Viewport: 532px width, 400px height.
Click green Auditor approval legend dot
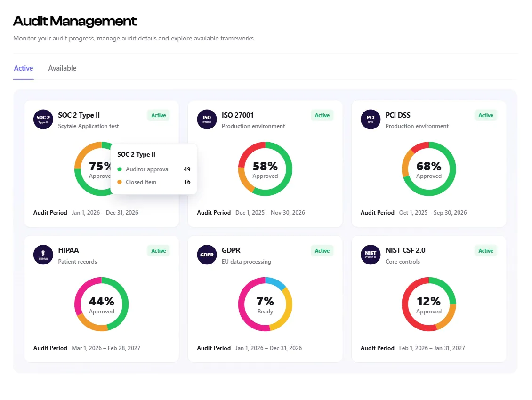coord(120,169)
